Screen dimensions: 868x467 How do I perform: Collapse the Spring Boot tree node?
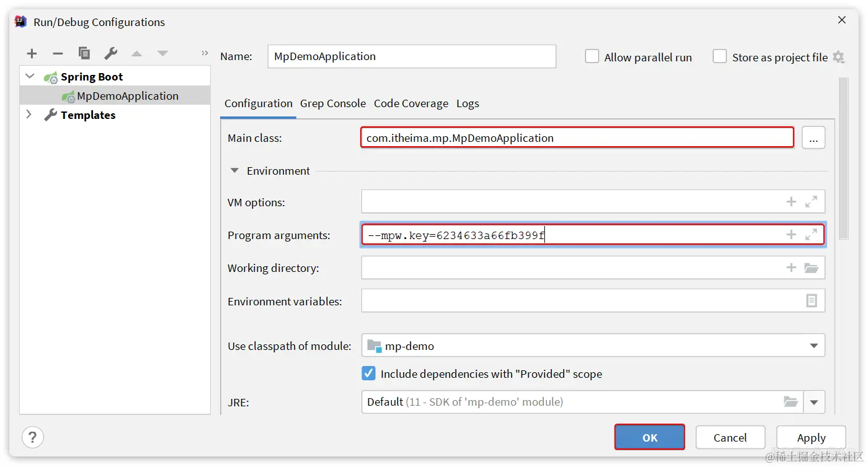click(30, 77)
